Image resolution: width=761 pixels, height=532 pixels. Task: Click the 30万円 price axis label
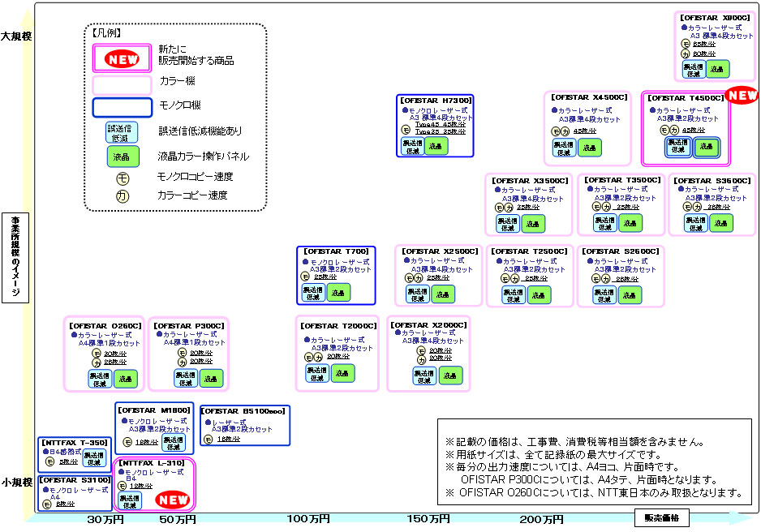pyautogui.click(x=105, y=520)
